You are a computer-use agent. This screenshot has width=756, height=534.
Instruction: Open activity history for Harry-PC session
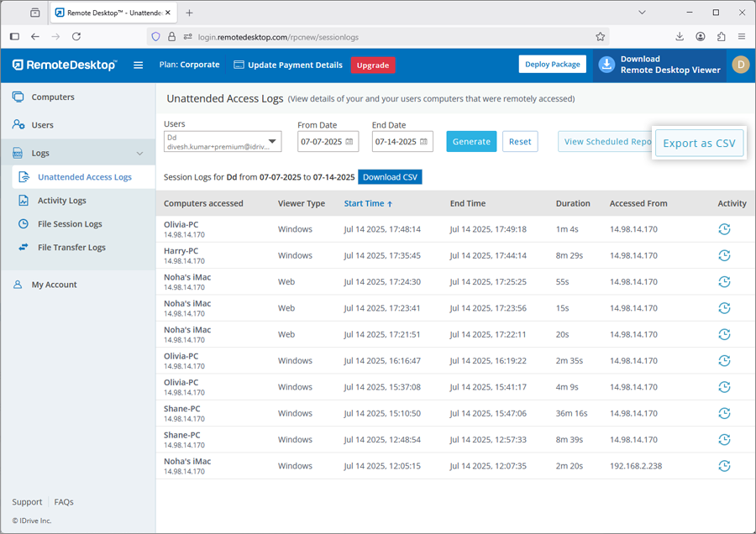pyautogui.click(x=724, y=255)
